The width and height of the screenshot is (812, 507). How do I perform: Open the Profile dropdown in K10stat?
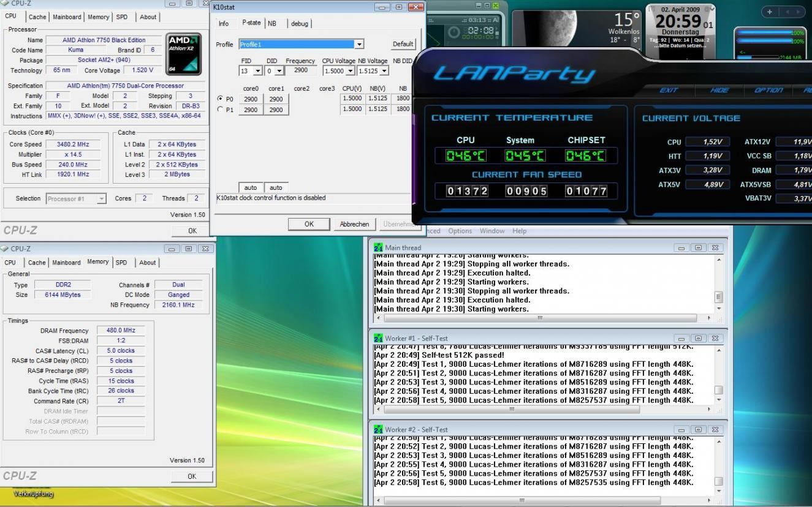(x=360, y=45)
